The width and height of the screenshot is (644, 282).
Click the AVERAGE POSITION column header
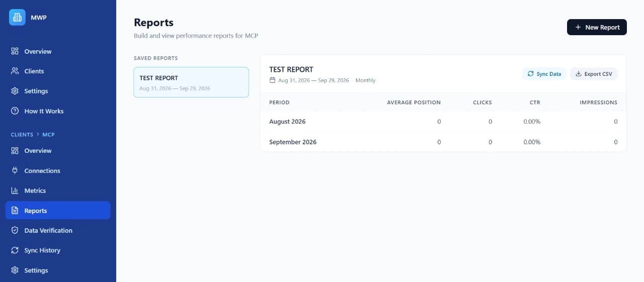tap(414, 103)
